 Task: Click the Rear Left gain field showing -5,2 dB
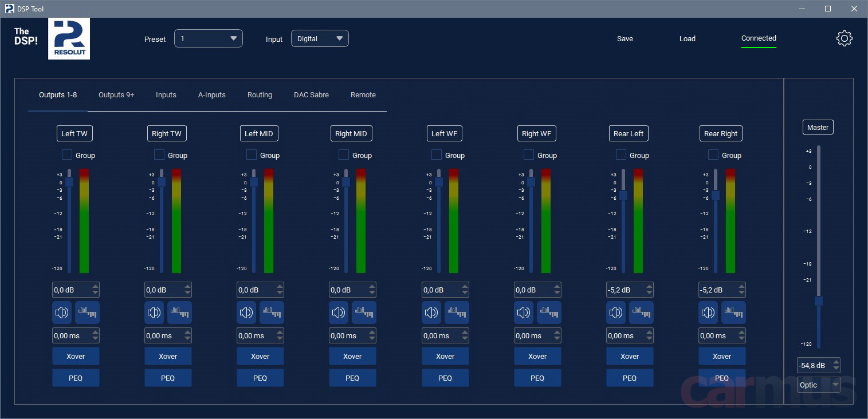(630, 290)
